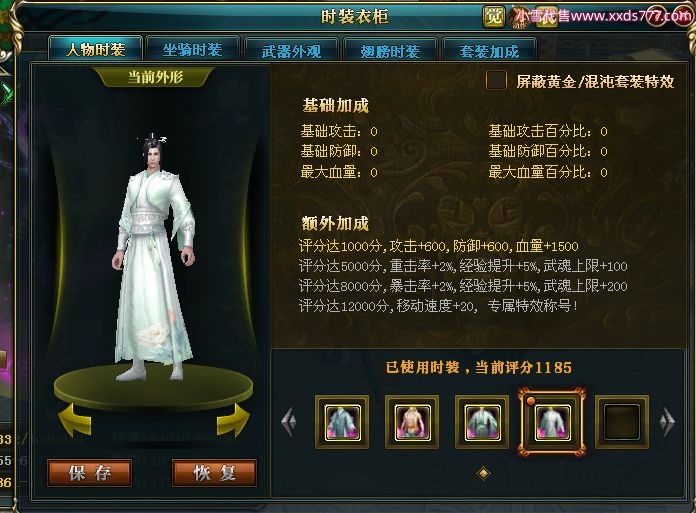Select the shirtless orange costume icon

pyautogui.click(x=411, y=422)
